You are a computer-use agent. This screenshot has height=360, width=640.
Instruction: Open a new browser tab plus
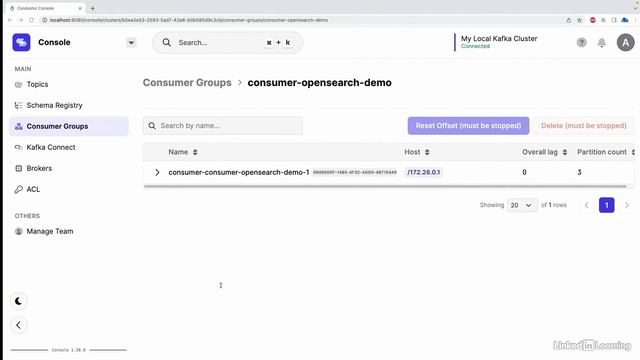pyautogui.click(x=93, y=8)
